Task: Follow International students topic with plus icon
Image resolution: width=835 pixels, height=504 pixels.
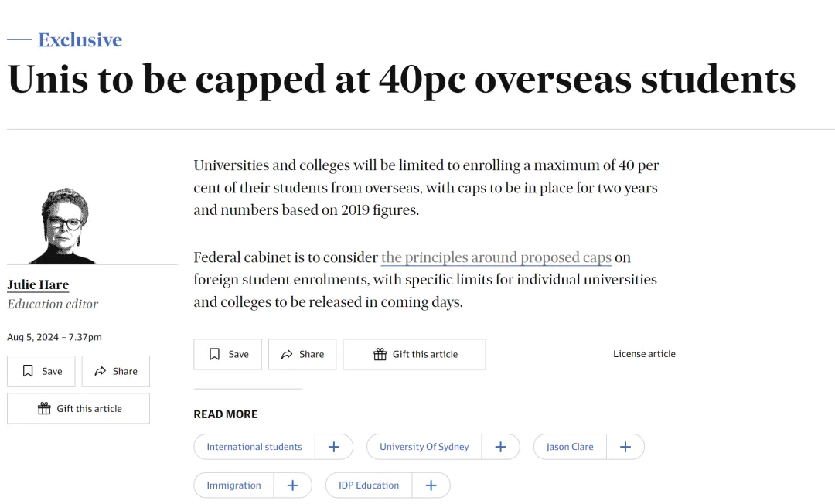Action: tap(334, 447)
